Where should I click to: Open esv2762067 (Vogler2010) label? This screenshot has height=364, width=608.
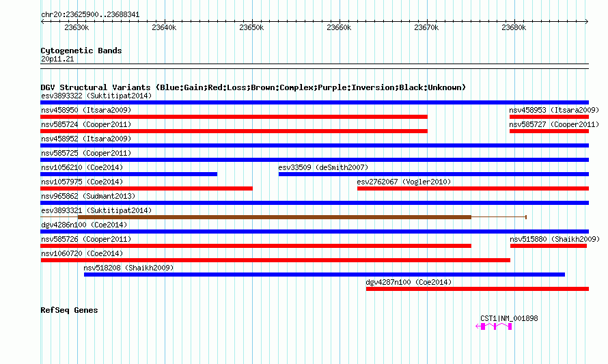404,182
